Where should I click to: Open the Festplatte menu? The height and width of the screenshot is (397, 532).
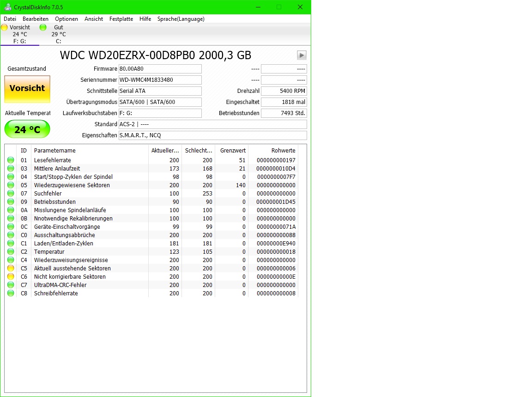pos(121,19)
